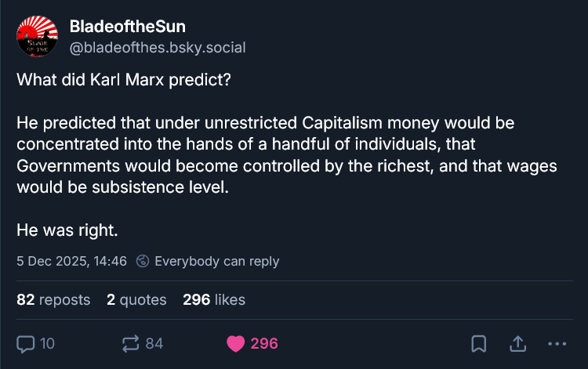Click the "Everybody can reply" label
Image resolution: width=588 pixels, height=369 pixels.
tap(216, 261)
